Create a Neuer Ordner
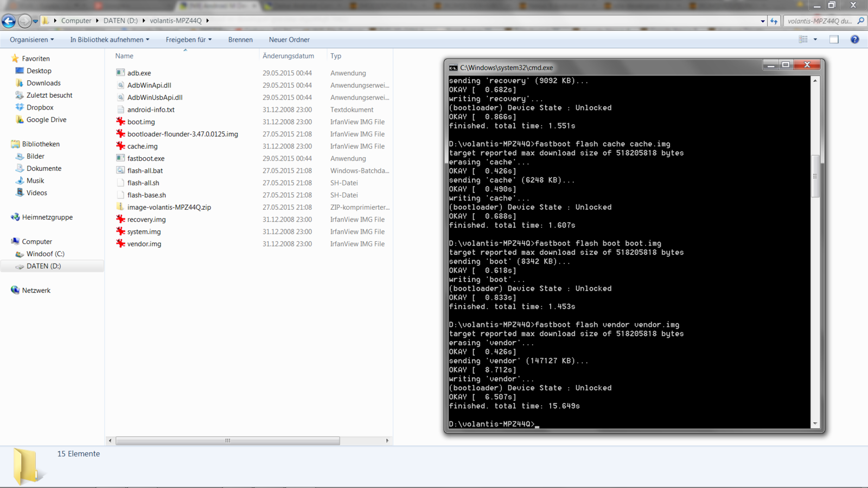 pyautogui.click(x=289, y=40)
